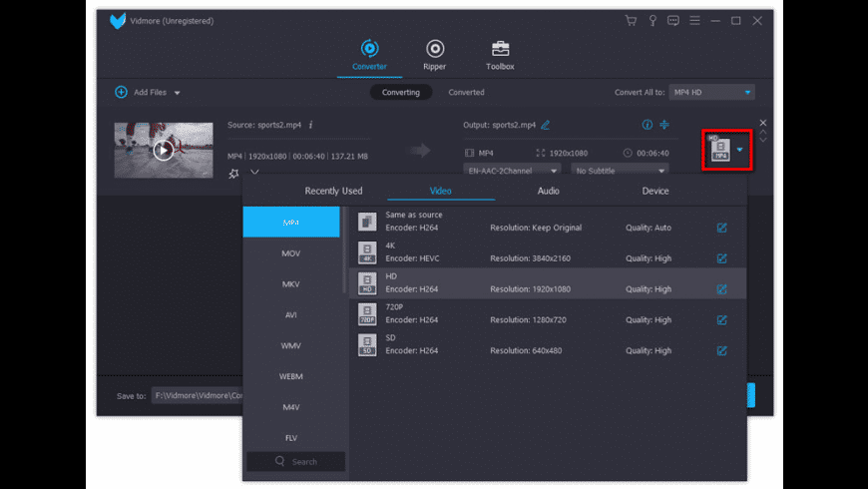Open the compress/split settings icon
The height and width of the screenshot is (489, 868).
click(x=664, y=124)
